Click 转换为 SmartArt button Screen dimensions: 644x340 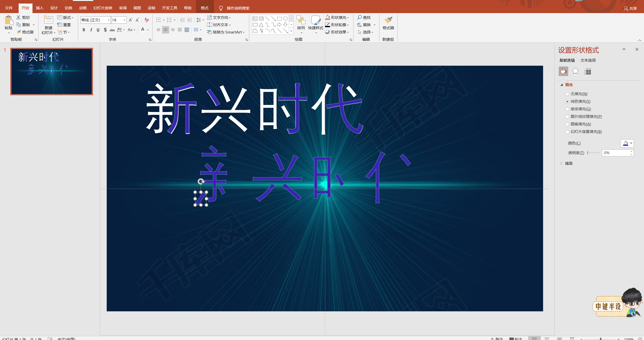click(x=226, y=32)
